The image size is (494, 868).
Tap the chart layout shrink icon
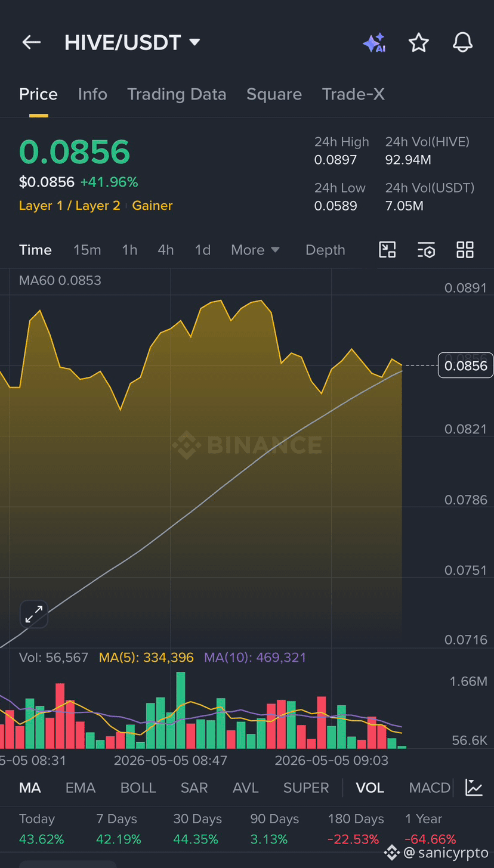click(388, 250)
